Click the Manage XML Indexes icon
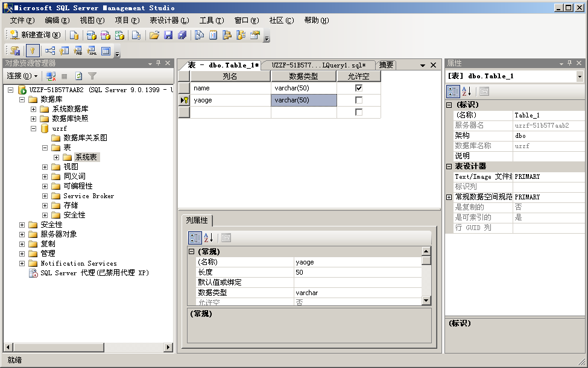This screenshot has width=588, height=368. tap(92, 51)
